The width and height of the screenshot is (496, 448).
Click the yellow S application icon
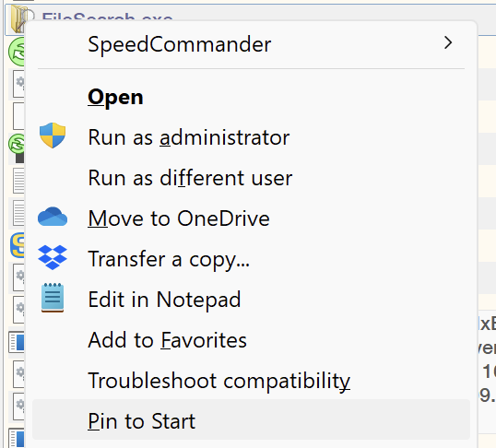point(18,245)
